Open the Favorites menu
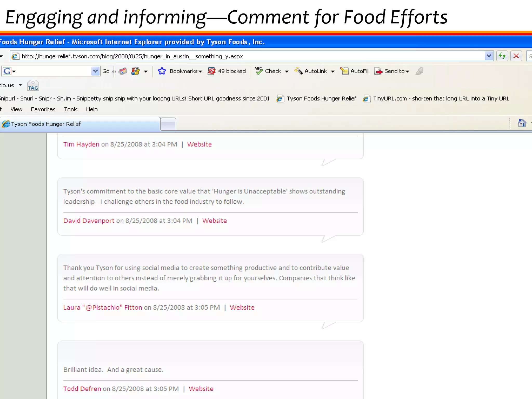 [43, 109]
